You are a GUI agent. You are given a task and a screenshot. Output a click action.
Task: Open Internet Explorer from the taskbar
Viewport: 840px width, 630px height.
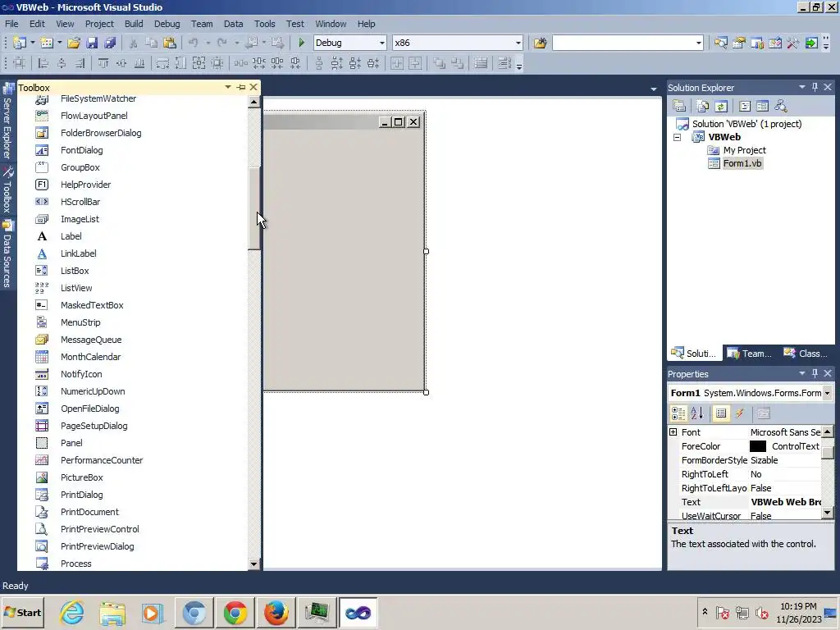tap(72, 613)
